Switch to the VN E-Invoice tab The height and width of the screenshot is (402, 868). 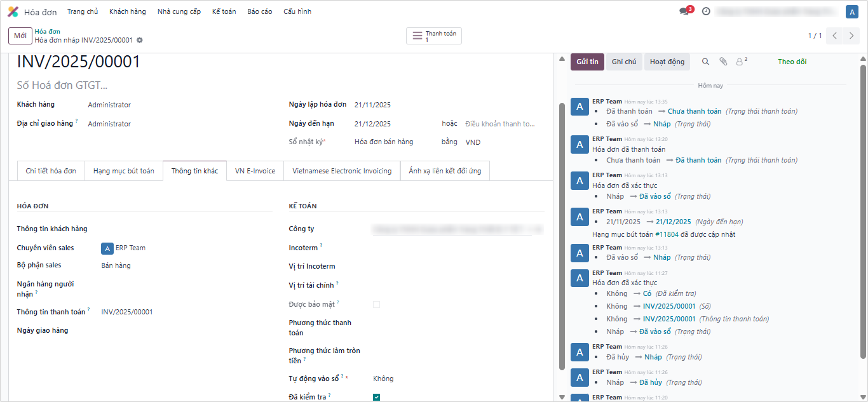[x=255, y=171]
